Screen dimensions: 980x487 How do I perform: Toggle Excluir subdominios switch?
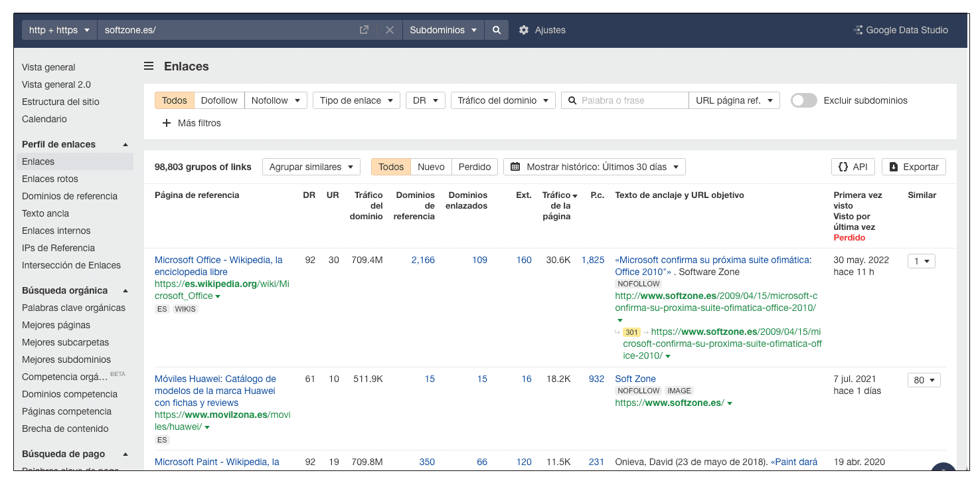tap(803, 100)
